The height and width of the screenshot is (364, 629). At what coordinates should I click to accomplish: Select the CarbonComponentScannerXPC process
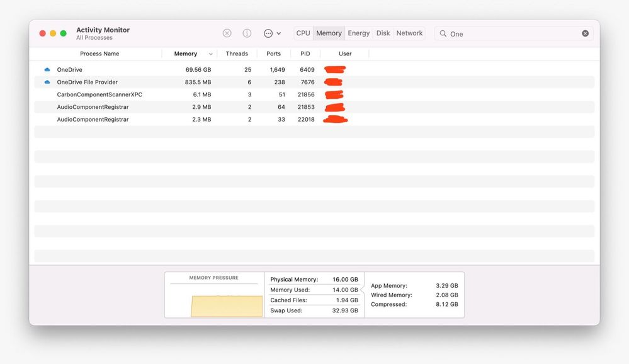(x=315, y=94)
